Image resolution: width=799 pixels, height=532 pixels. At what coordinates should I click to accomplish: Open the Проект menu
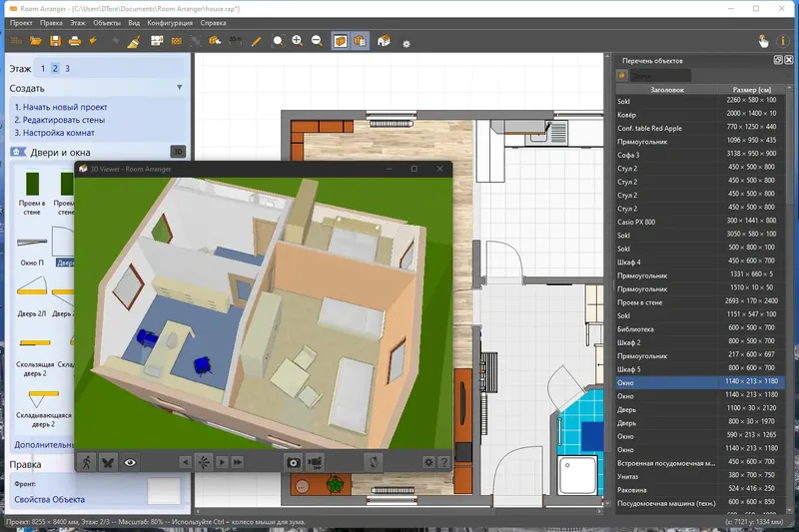21,23
